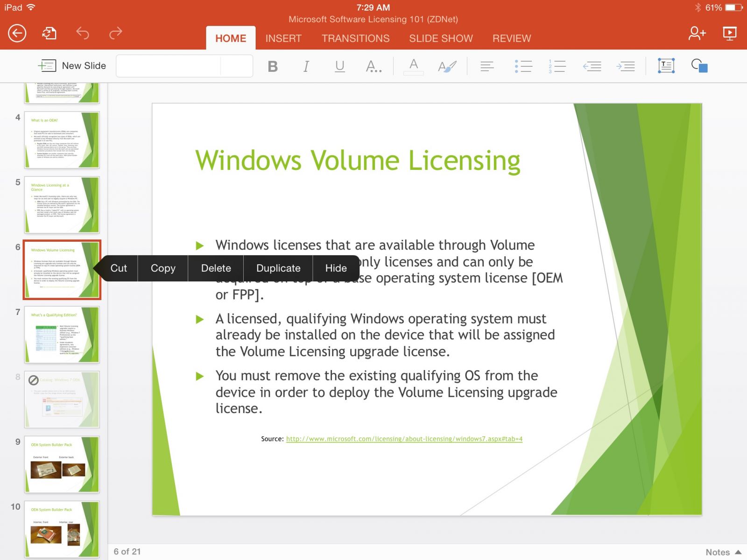The image size is (747, 560).
Task: Select slide 7 'What's a Qualifying Edition?'
Action: point(62,335)
